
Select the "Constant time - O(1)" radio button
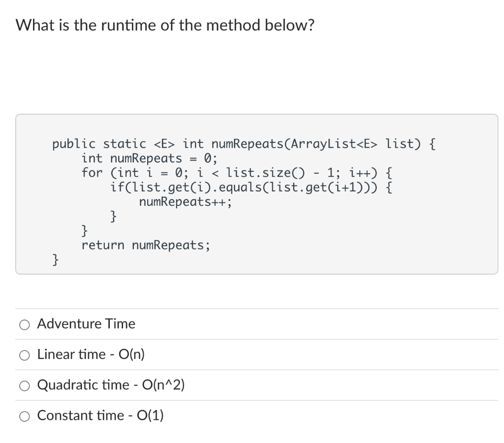[24, 416]
